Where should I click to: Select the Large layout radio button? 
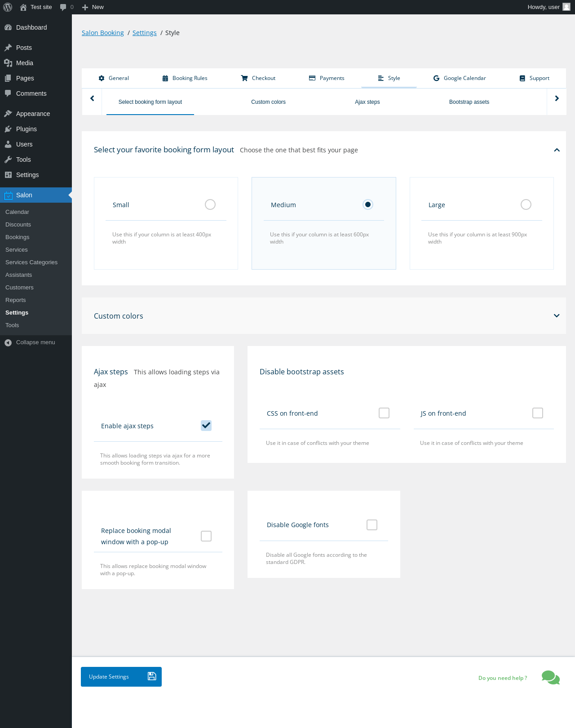526,204
